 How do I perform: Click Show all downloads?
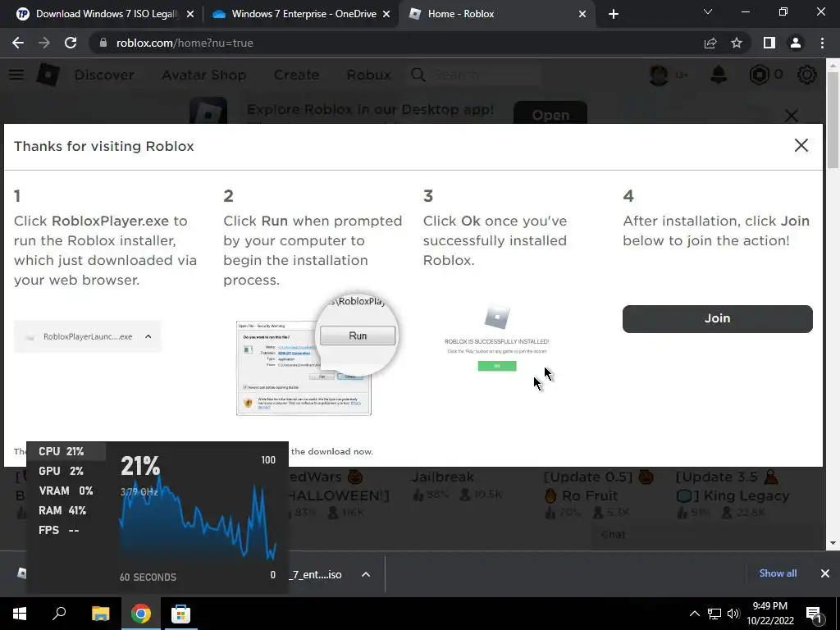pyautogui.click(x=778, y=573)
